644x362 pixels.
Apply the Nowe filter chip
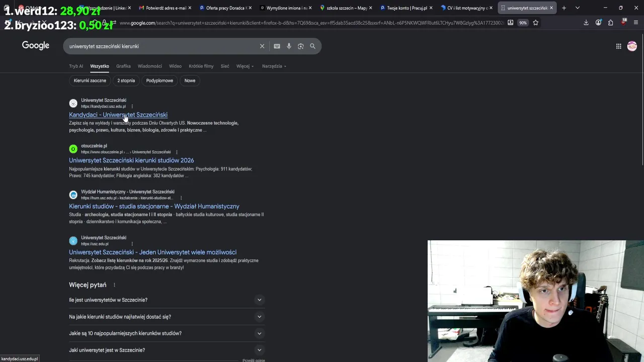190,80
